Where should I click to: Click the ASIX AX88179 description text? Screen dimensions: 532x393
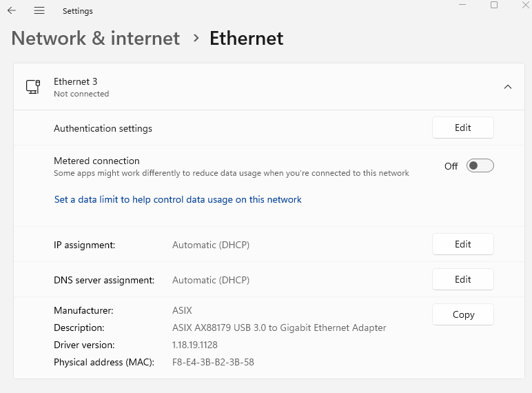[x=278, y=327]
